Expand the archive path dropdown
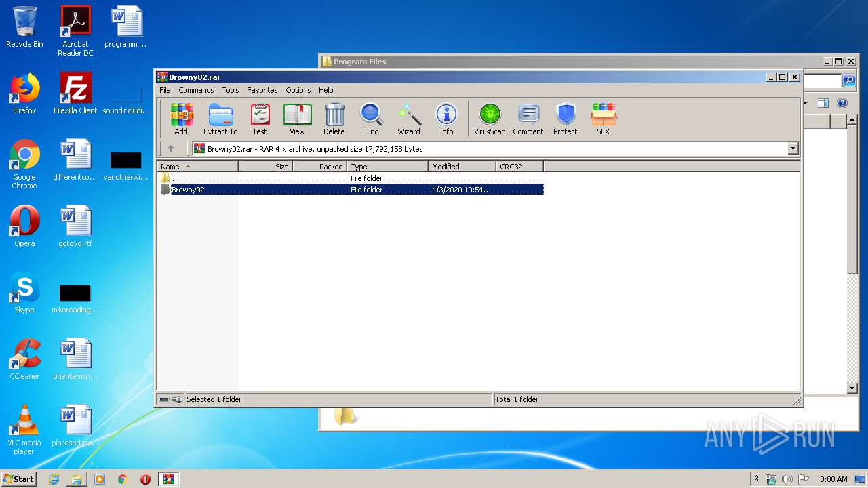 793,148
